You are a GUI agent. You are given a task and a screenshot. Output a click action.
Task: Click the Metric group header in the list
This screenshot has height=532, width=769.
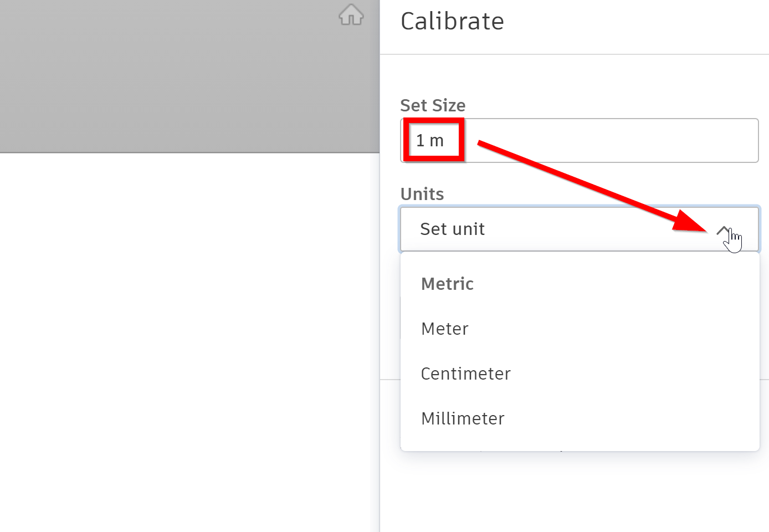(x=447, y=284)
